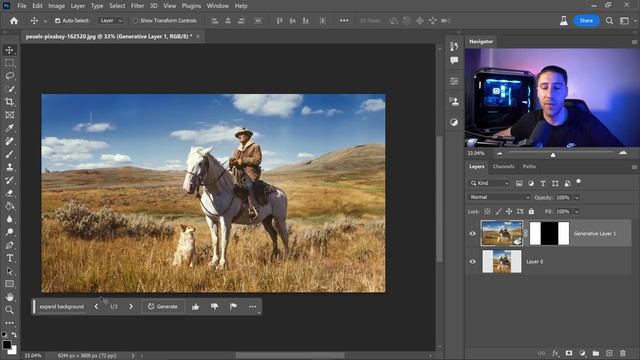The height and width of the screenshot is (360, 640).
Task: Select the Eyedropper tool
Action: pos(9,128)
